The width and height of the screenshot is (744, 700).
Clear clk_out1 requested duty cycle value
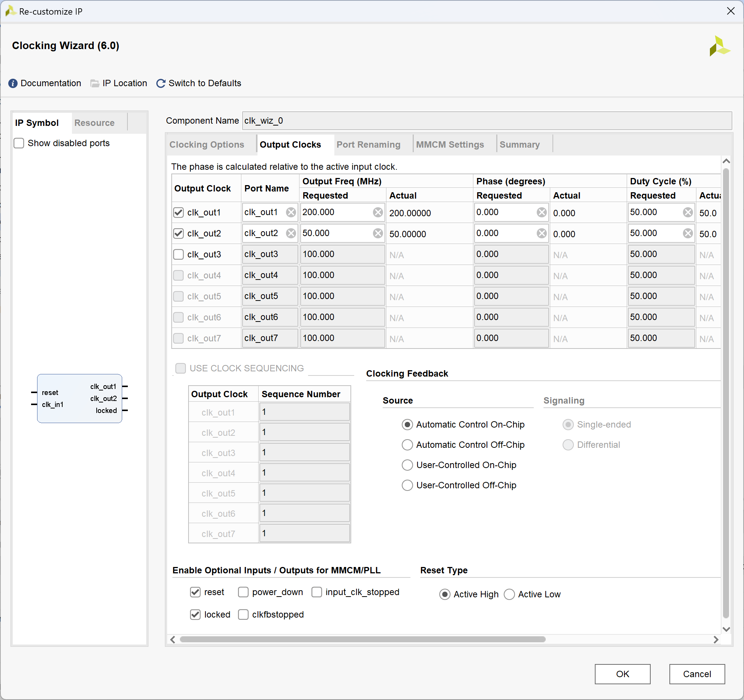[688, 212]
